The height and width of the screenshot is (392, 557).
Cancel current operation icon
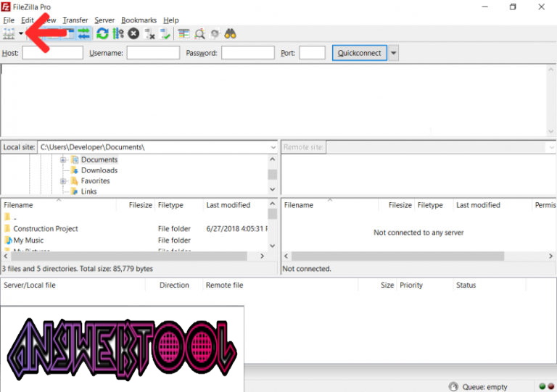[133, 34]
